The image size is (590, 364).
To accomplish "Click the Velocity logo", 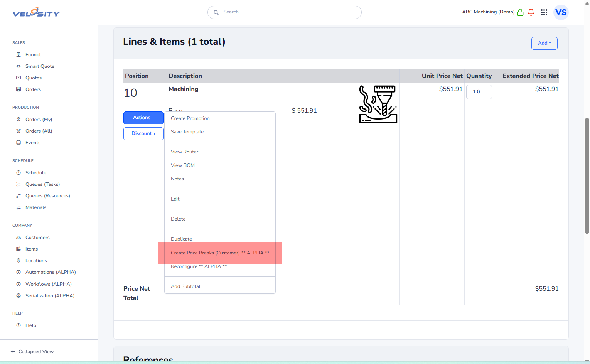I will coord(36,13).
